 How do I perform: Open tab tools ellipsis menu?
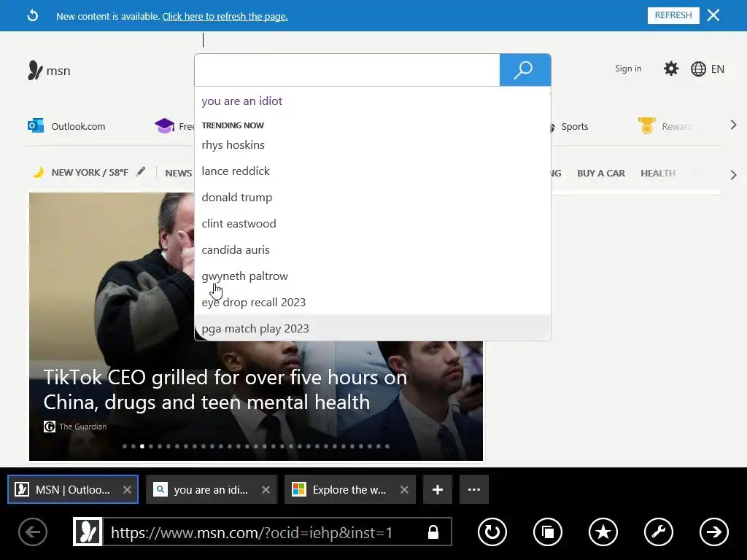click(x=474, y=489)
